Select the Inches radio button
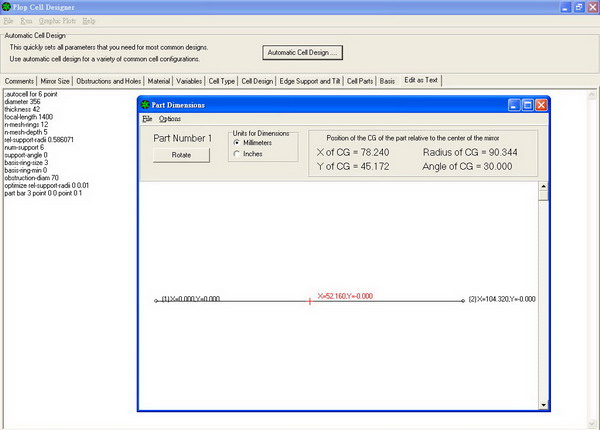This screenshot has width=600, height=430. tap(236, 153)
